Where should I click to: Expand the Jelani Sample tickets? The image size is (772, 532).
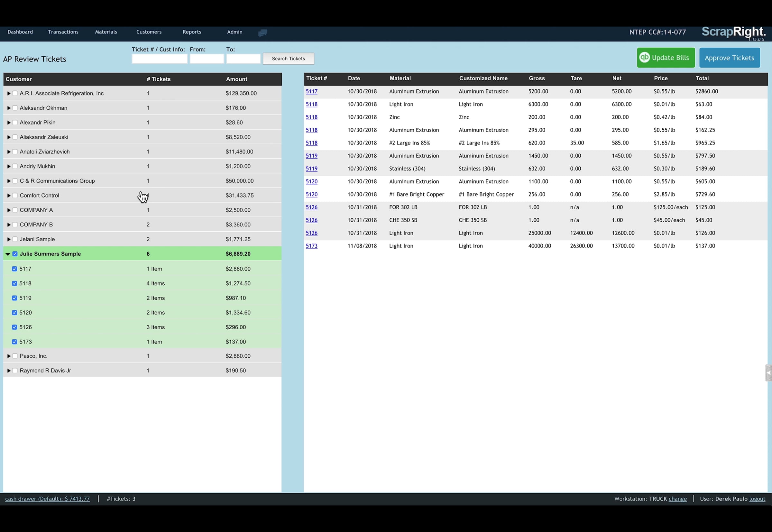click(9, 239)
